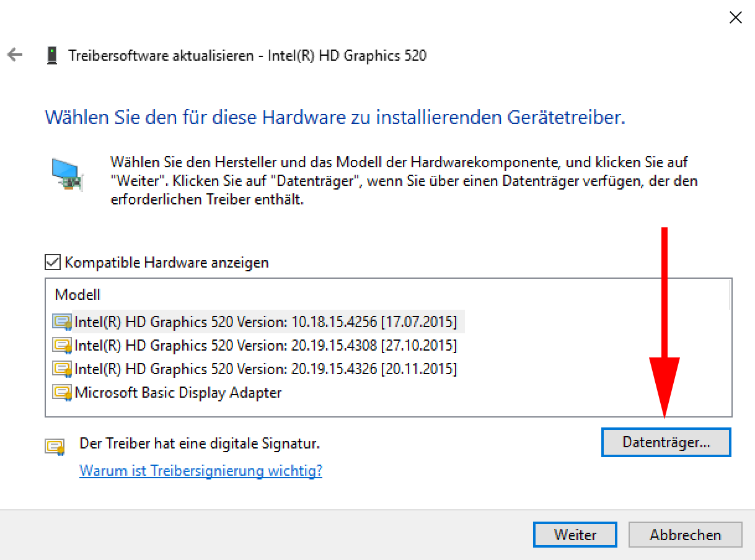The image size is (755, 560).
Task: Click the back arrow in the title bar
Action: (x=15, y=55)
